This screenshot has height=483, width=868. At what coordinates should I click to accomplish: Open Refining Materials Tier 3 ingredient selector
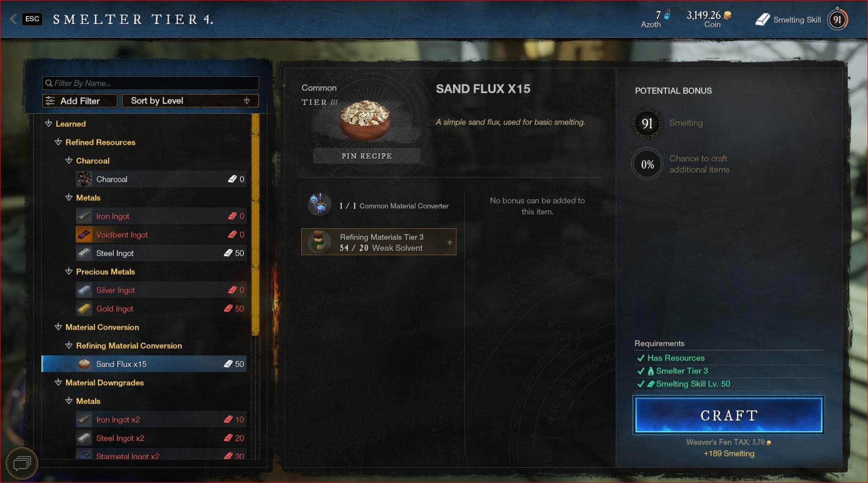coord(379,242)
